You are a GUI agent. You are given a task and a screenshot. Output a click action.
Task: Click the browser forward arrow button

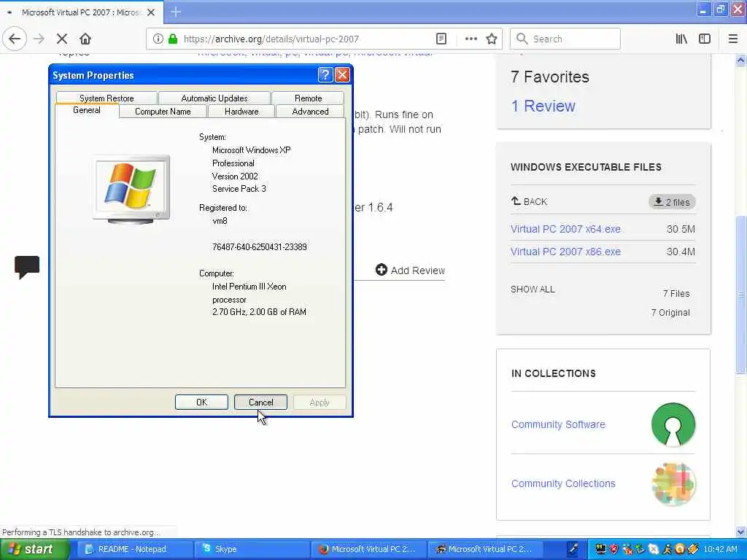pos(39,39)
